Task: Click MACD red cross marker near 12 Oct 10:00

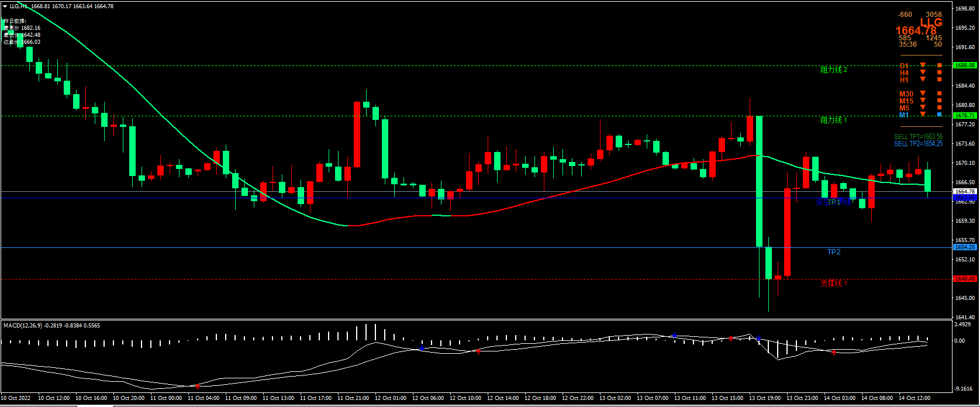Action: (x=478, y=351)
